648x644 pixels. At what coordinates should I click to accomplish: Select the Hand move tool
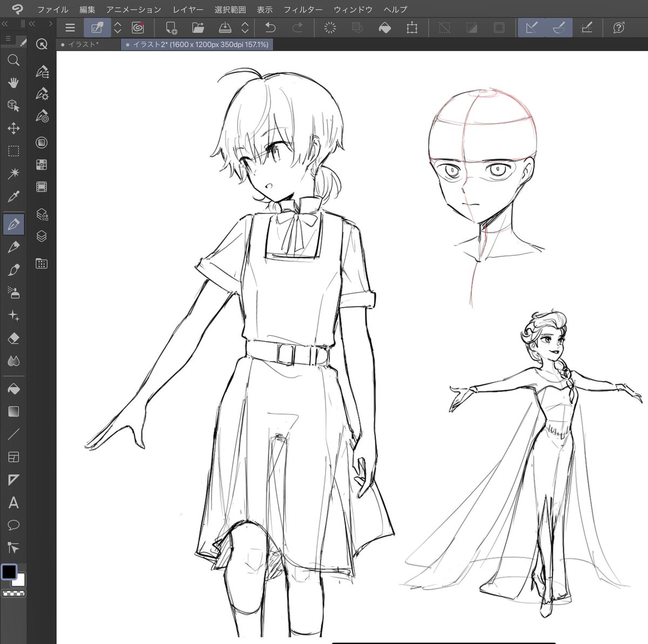[13, 83]
